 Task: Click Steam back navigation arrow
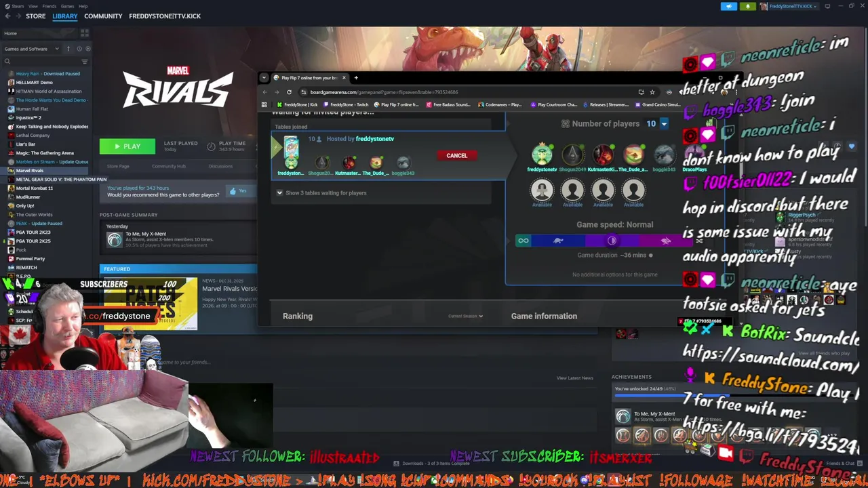(x=7, y=16)
